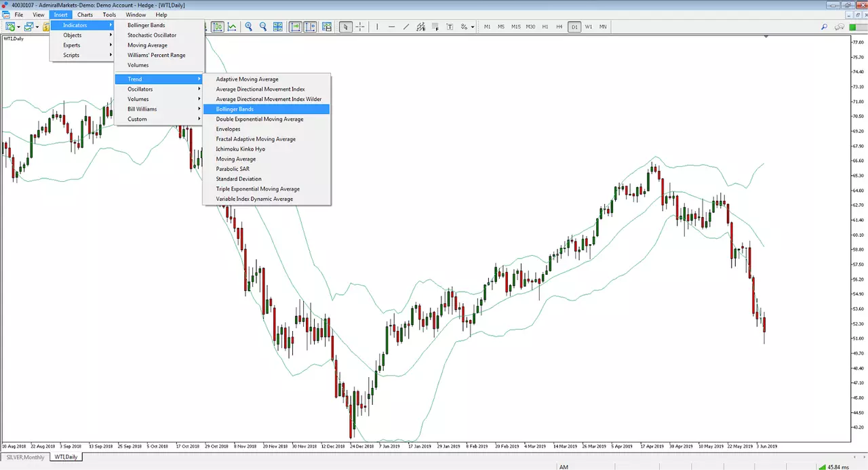Open the File menu
This screenshot has width=868, height=470.
18,14
